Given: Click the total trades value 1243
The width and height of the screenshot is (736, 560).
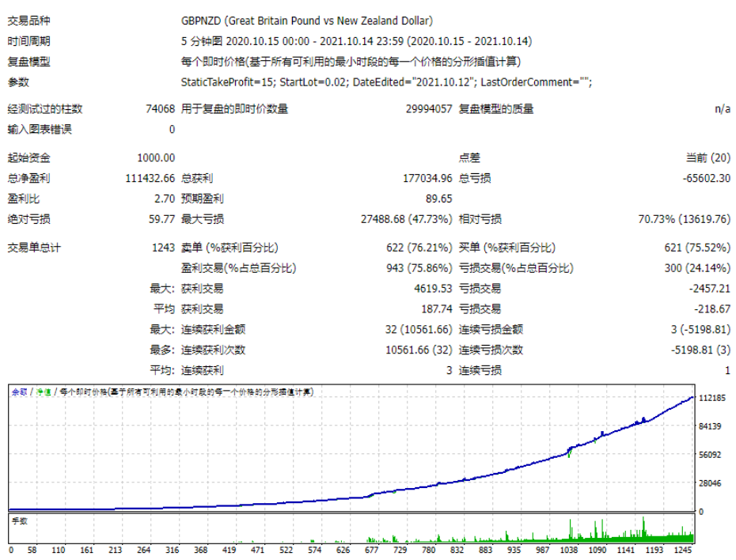Looking at the screenshot, I should (x=163, y=248).
